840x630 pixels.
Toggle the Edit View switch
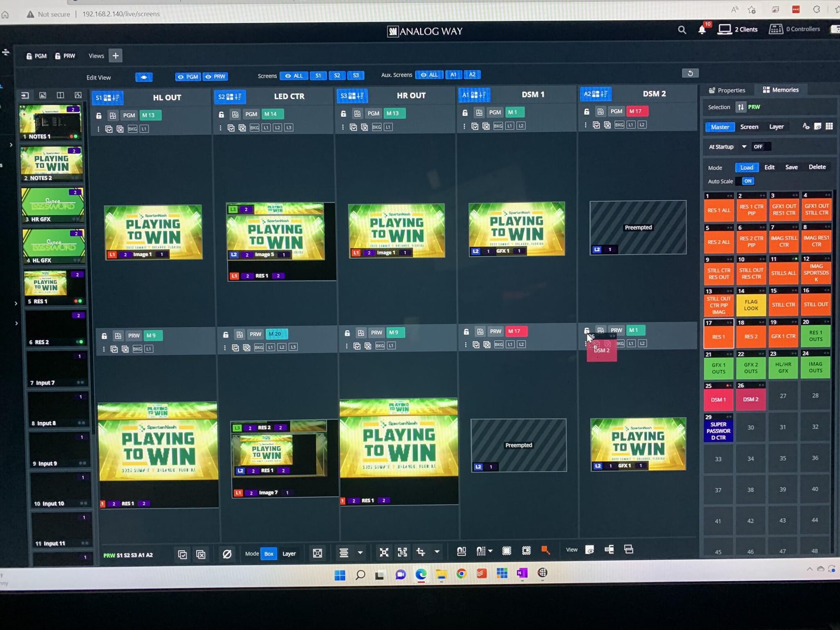click(x=144, y=77)
